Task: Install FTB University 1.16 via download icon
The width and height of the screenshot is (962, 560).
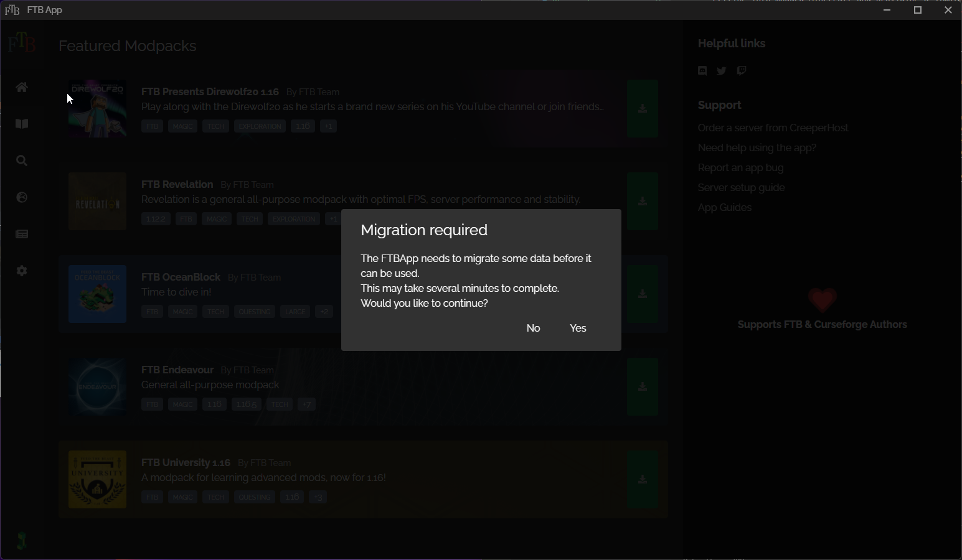Action: pyautogui.click(x=643, y=480)
